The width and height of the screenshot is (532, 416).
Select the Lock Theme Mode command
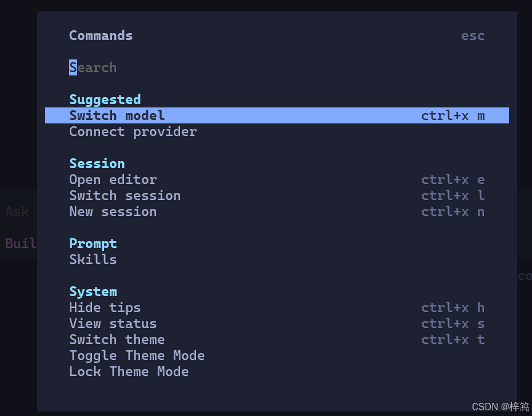coord(277,371)
